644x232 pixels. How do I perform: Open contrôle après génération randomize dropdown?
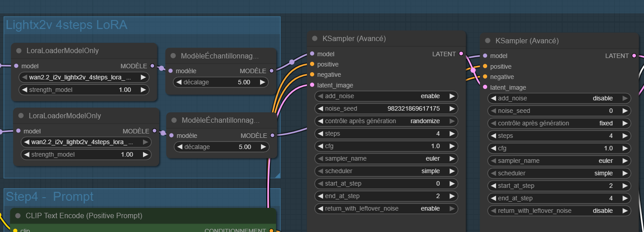pyautogui.click(x=386, y=121)
